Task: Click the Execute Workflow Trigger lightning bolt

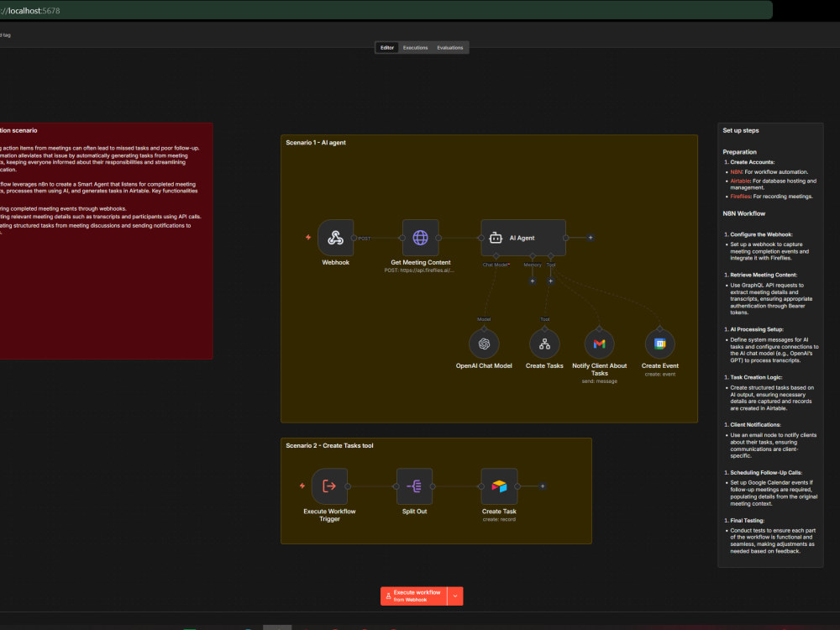Action: [302, 486]
